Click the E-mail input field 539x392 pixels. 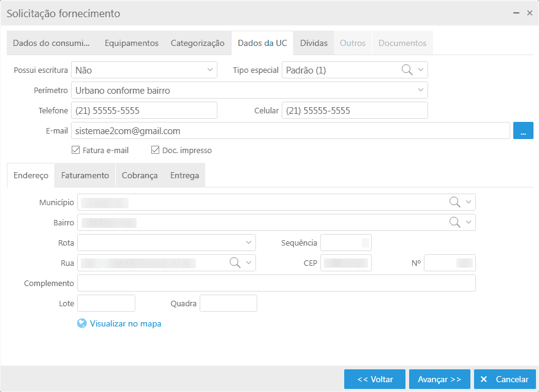point(290,130)
